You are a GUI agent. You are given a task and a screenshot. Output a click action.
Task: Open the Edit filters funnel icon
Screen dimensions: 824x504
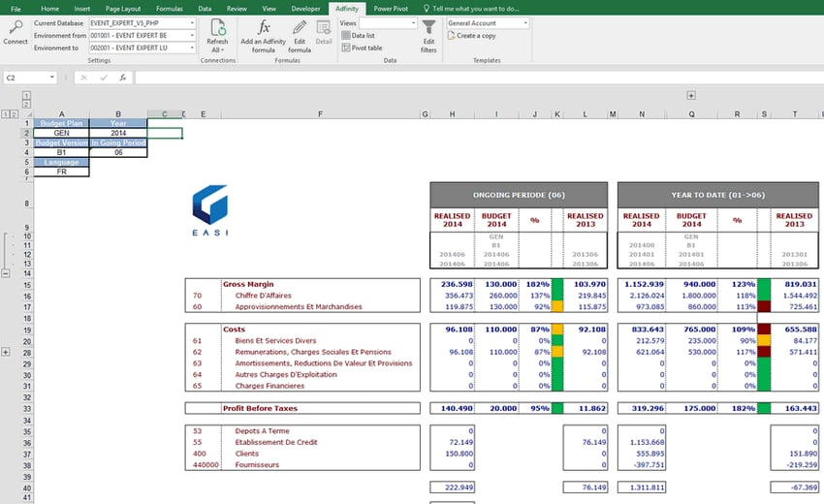click(428, 28)
